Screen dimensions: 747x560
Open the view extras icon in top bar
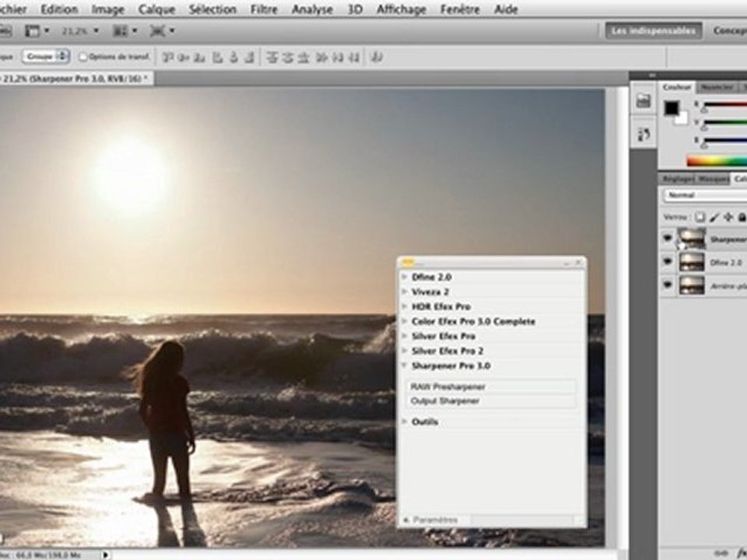(x=37, y=31)
